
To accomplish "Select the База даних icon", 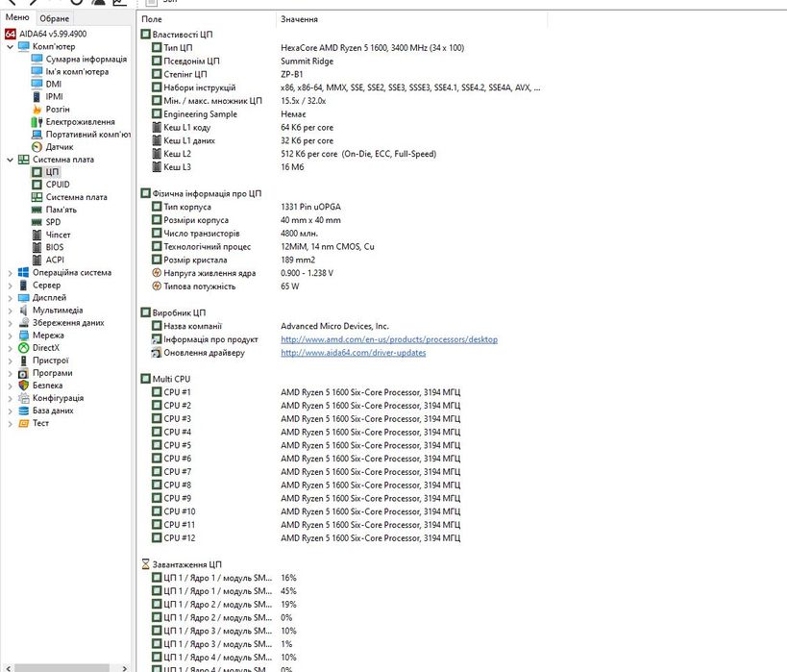I will tap(23, 411).
